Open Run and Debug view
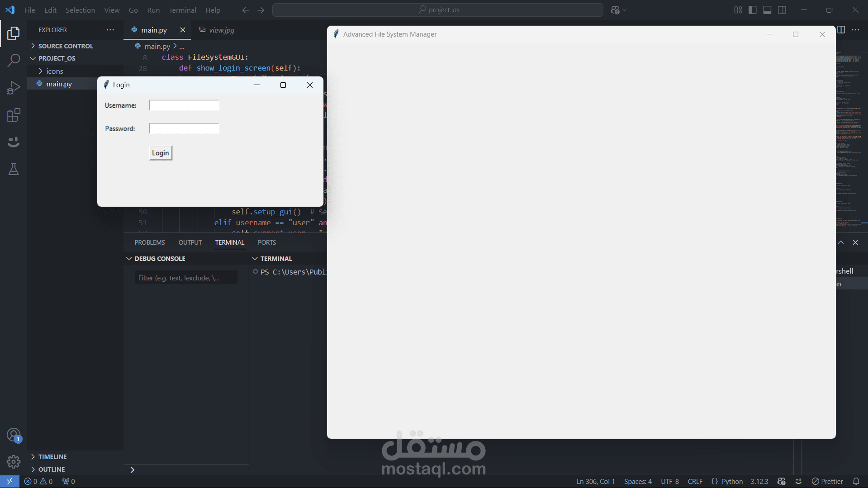 click(x=14, y=87)
